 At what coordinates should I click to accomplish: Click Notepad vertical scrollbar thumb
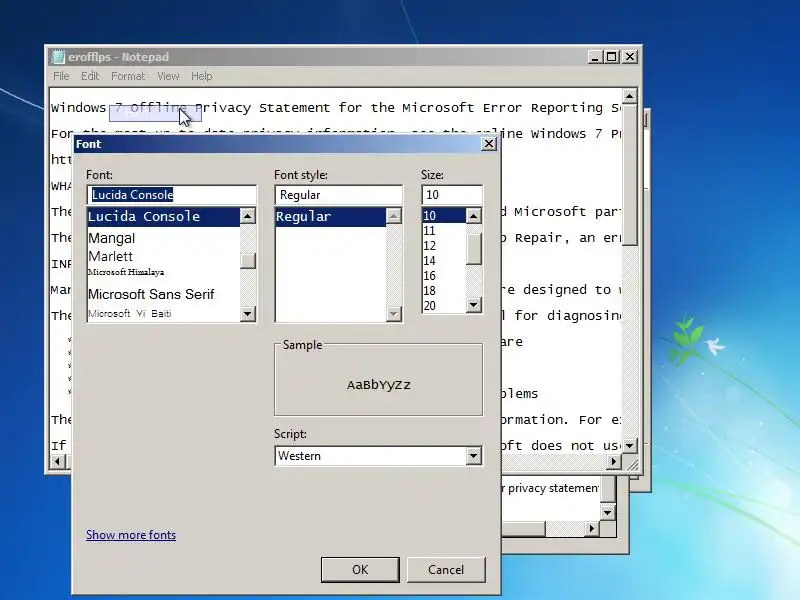(630, 176)
